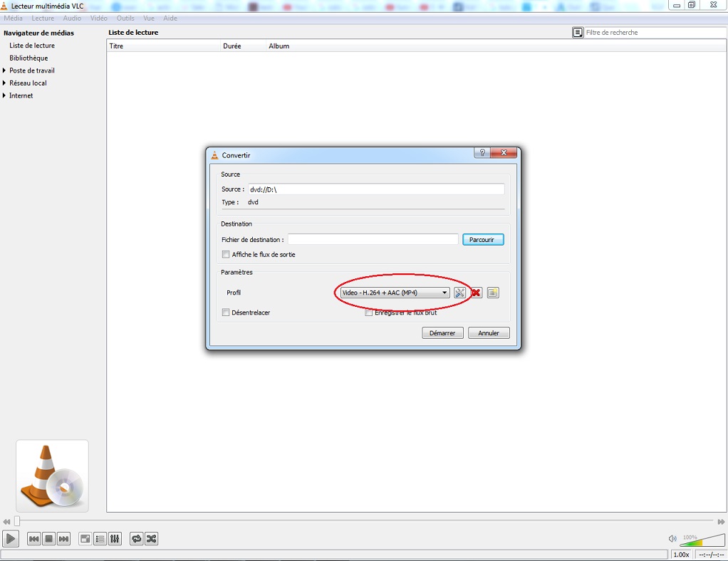Viewport: 728px width, 561px height.
Task: Delete the selected profile with the red X
Action: tap(476, 293)
